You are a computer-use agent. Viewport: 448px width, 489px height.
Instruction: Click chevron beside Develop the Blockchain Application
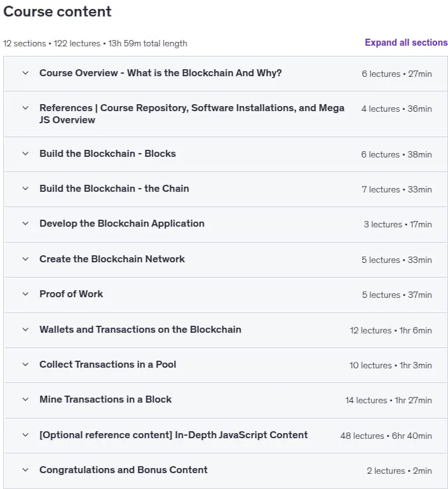(x=25, y=224)
